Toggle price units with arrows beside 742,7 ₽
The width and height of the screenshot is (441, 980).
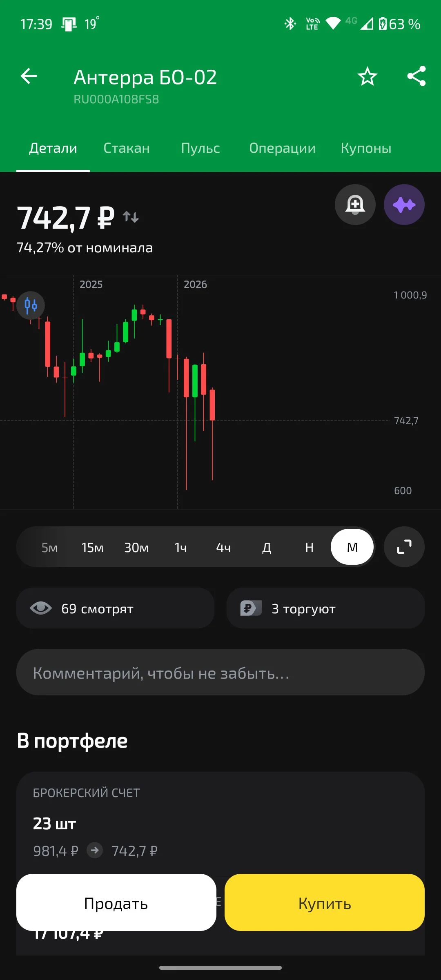click(x=131, y=217)
